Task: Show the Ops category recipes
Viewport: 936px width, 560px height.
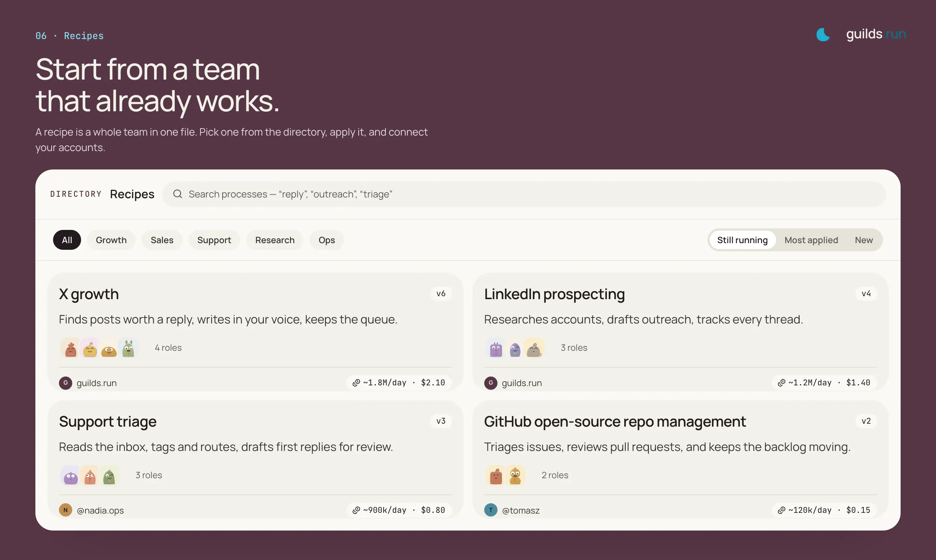Action: coord(326,240)
